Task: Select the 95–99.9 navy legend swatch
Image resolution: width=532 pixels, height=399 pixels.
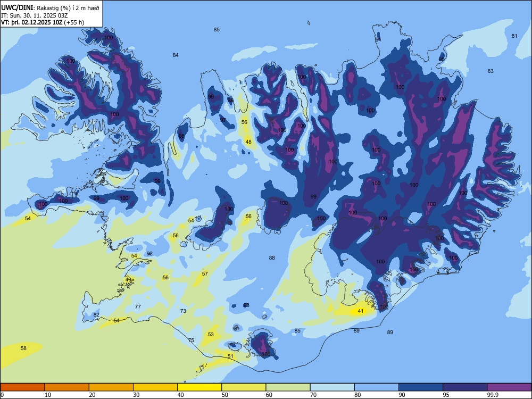Action: [x=465, y=387]
